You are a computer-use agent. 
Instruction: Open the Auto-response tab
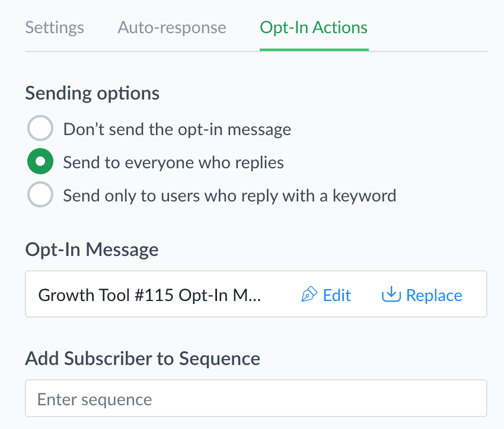click(171, 27)
